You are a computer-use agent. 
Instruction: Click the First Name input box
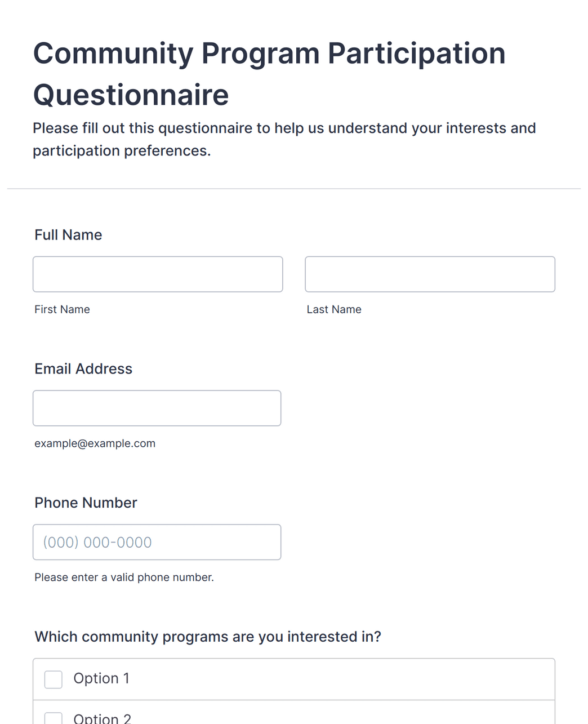(158, 274)
